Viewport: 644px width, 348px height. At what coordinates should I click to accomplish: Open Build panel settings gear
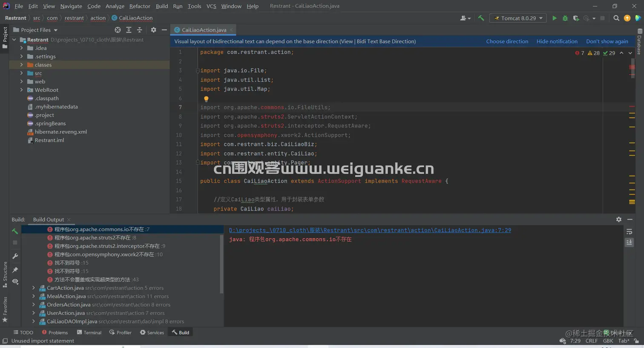[x=619, y=220]
